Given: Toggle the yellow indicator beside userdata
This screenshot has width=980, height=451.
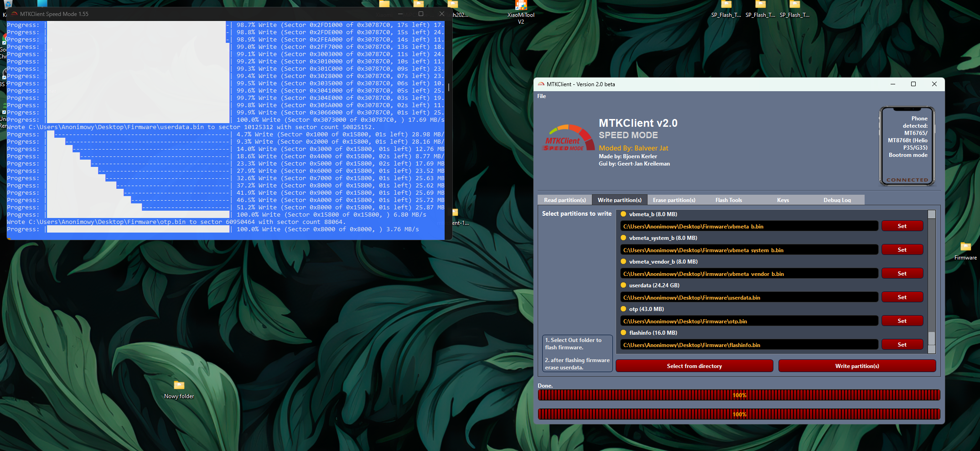Looking at the screenshot, I should (623, 285).
